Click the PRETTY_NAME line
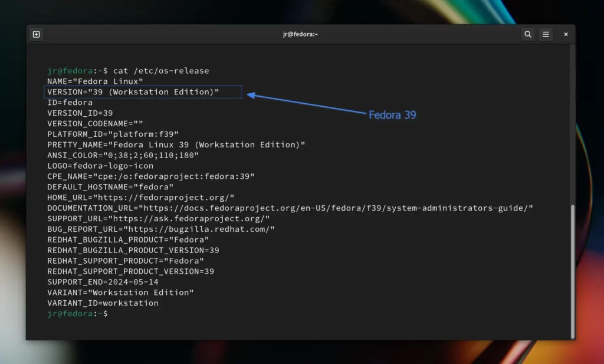Screen dimensions: 604x364 pos(176,145)
